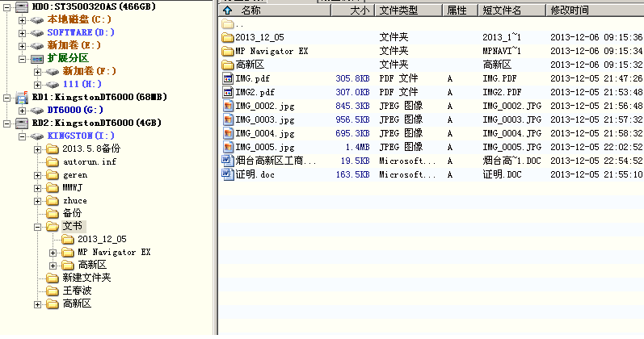Select the IMG_0005.jpg file row
This screenshot has height=339, width=644.
pos(265,147)
